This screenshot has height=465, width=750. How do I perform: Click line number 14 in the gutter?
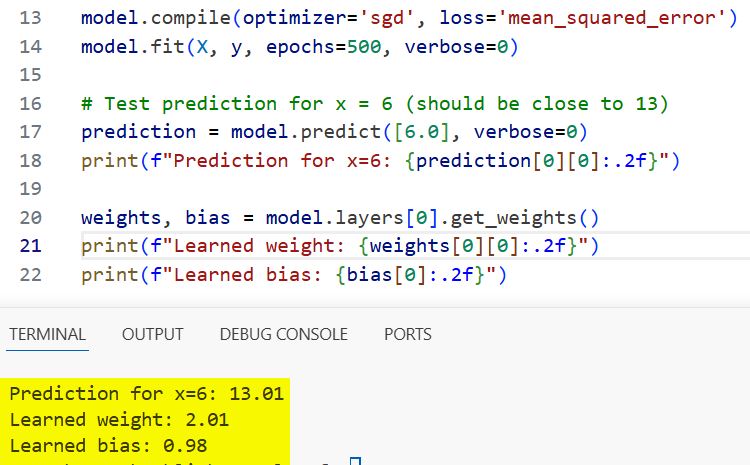click(31, 47)
